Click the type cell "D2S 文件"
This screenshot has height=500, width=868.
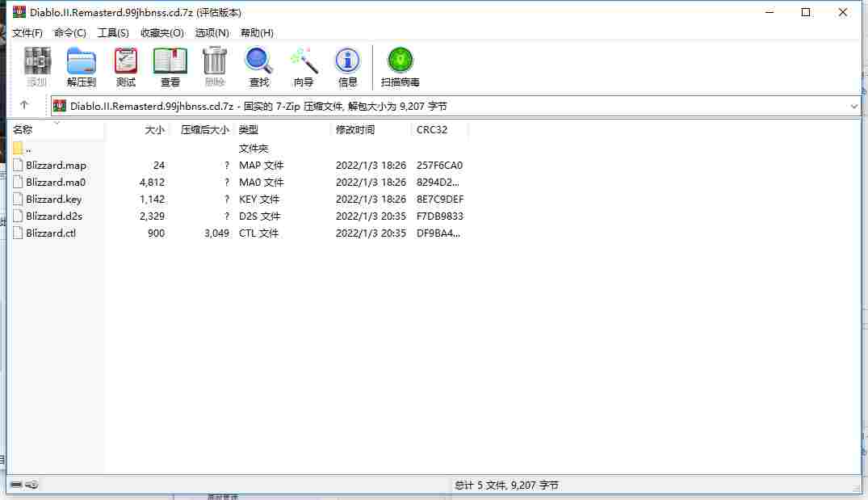[260, 216]
